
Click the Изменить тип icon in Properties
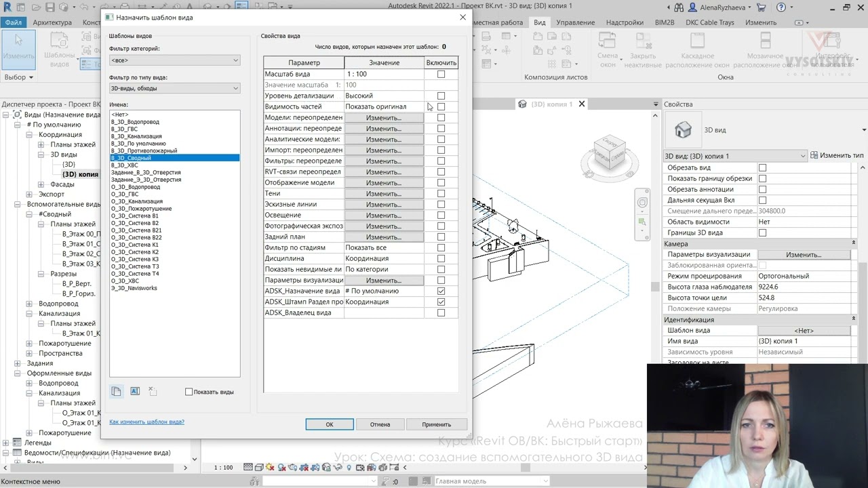click(x=814, y=155)
